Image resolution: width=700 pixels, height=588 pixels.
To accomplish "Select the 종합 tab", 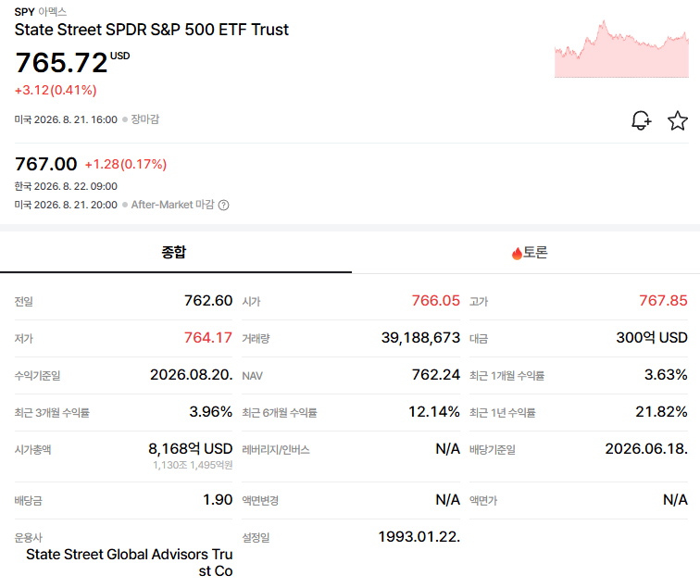I will coord(175,252).
